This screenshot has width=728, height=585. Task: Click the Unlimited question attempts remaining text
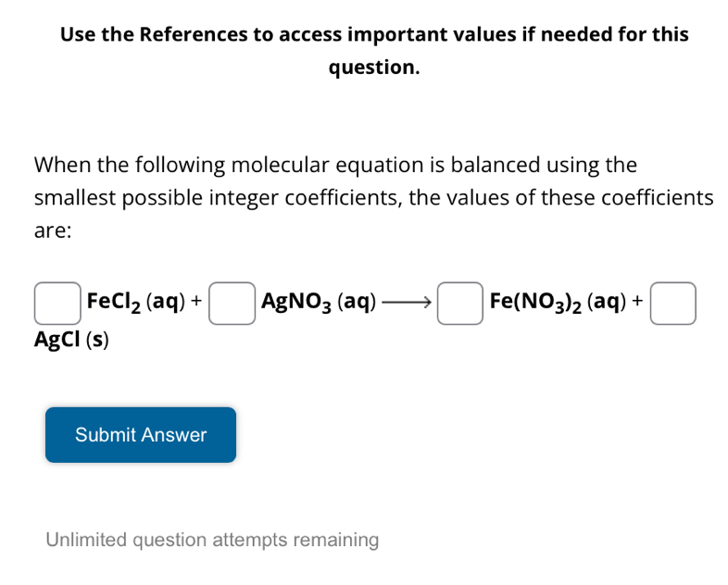click(x=212, y=540)
